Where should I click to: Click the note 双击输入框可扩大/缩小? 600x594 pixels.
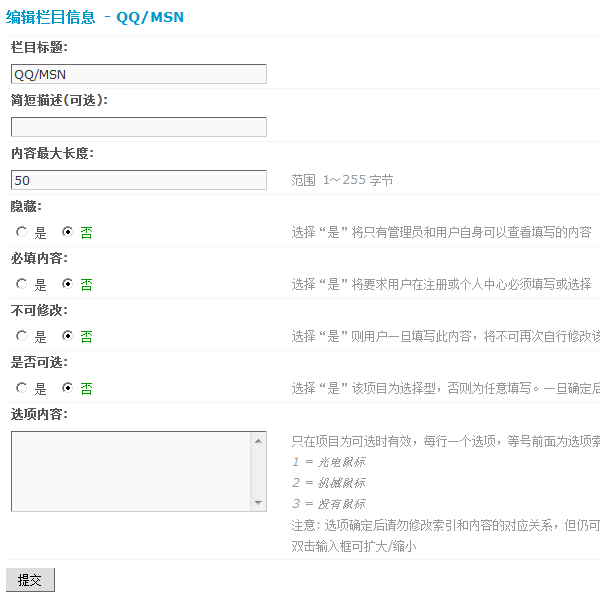tap(354, 547)
